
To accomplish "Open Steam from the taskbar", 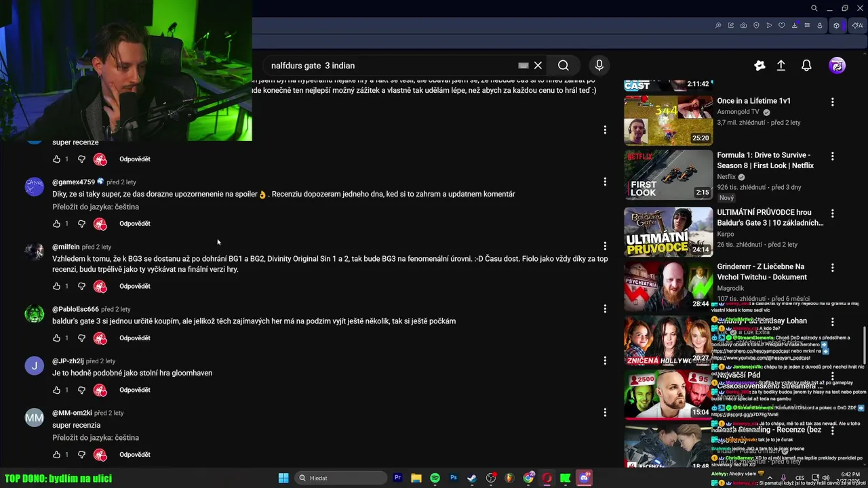I will point(472,478).
